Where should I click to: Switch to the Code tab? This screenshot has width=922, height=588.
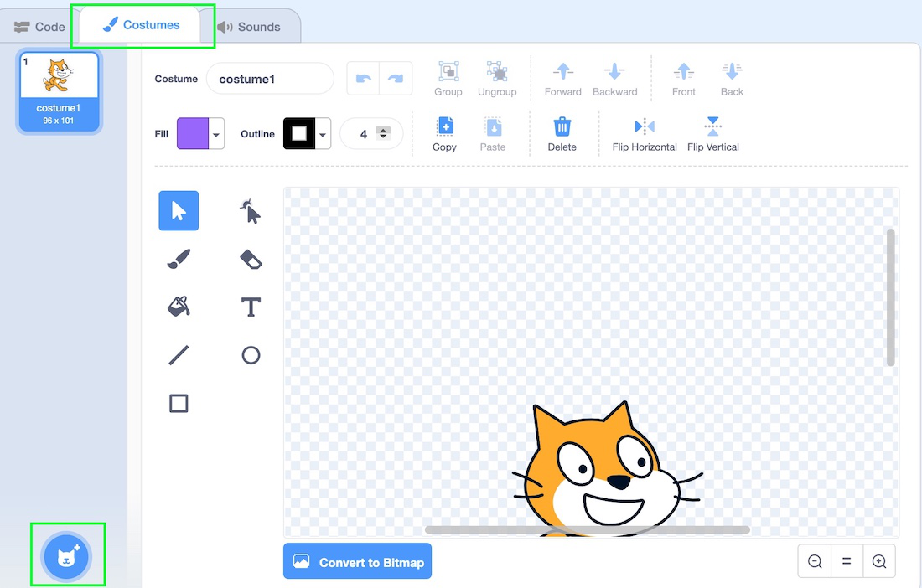tap(38, 26)
